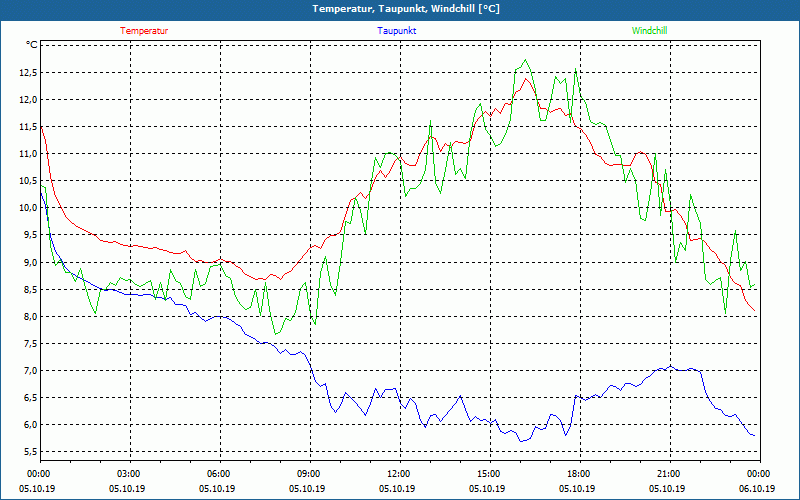Click the 12:00 time axis label
This screenshot has width=800, height=500.
tap(398, 474)
